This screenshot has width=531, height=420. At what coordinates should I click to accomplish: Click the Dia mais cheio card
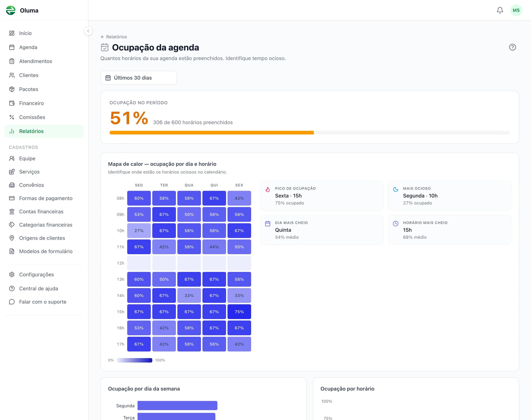coord(322,230)
